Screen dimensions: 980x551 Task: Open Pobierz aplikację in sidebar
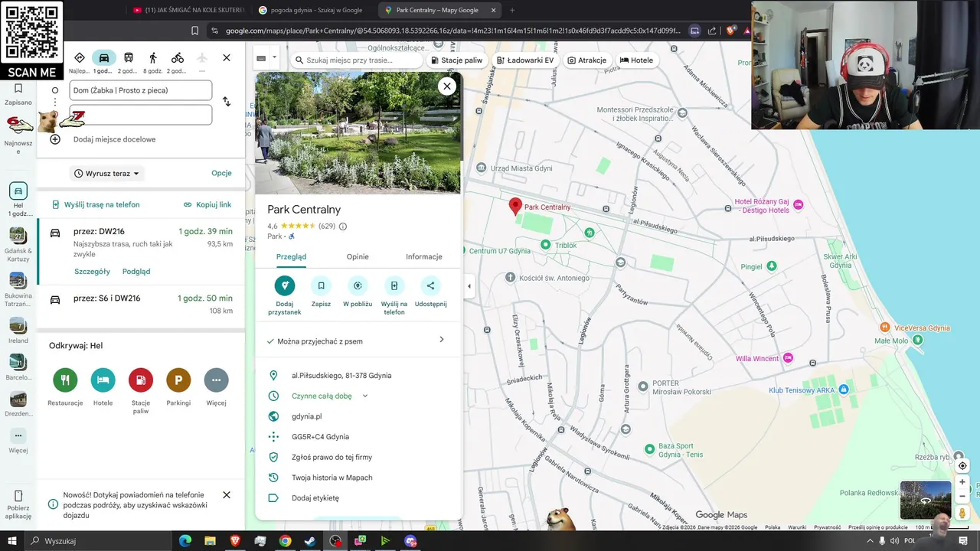(x=18, y=504)
